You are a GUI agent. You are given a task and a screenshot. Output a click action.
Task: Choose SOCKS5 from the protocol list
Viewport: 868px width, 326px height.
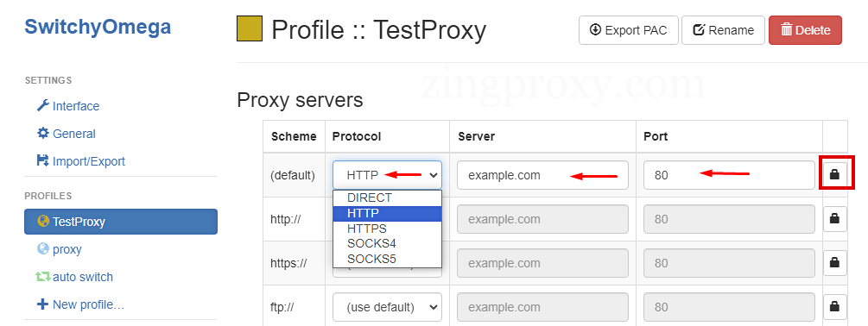387,258
